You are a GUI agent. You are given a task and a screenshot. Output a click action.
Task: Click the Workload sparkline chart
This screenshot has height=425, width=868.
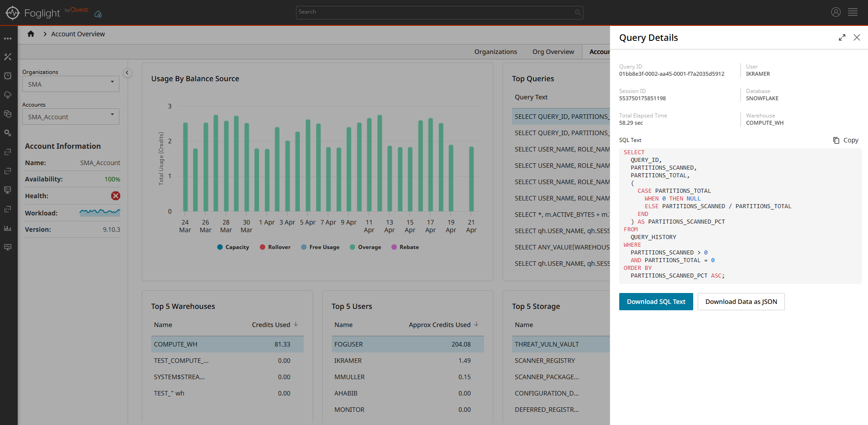click(100, 212)
